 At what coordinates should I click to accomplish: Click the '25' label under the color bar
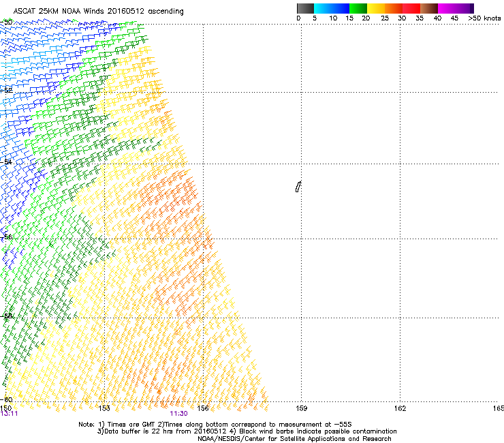pyautogui.click(x=385, y=18)
